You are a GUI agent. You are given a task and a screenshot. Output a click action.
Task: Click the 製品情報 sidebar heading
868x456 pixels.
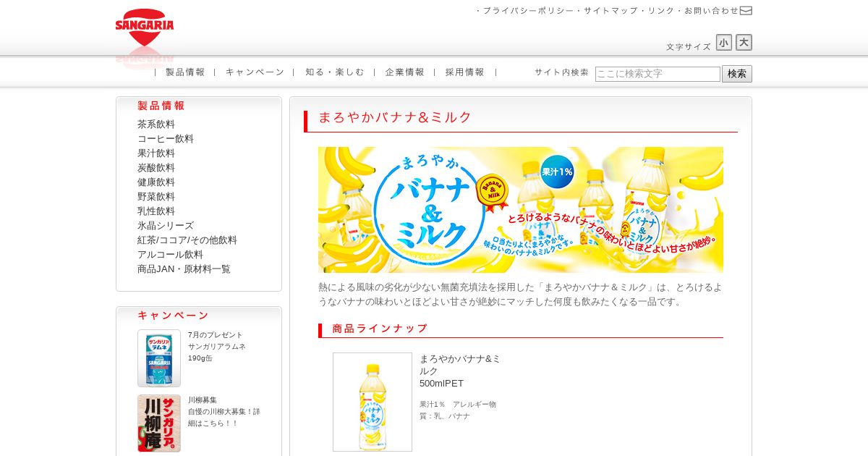click(x=161, y=106)
